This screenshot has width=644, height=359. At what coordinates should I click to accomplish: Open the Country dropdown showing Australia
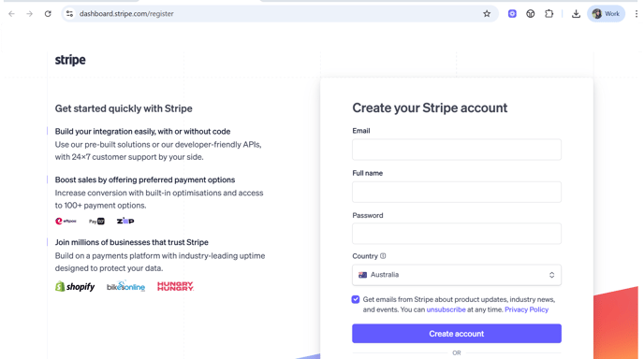[456, 275]
